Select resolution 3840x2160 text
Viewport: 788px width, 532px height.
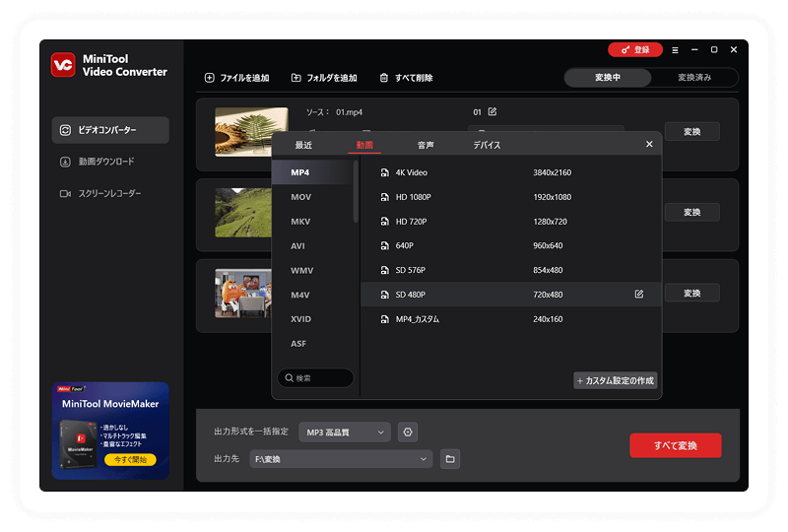click(552, 172)
